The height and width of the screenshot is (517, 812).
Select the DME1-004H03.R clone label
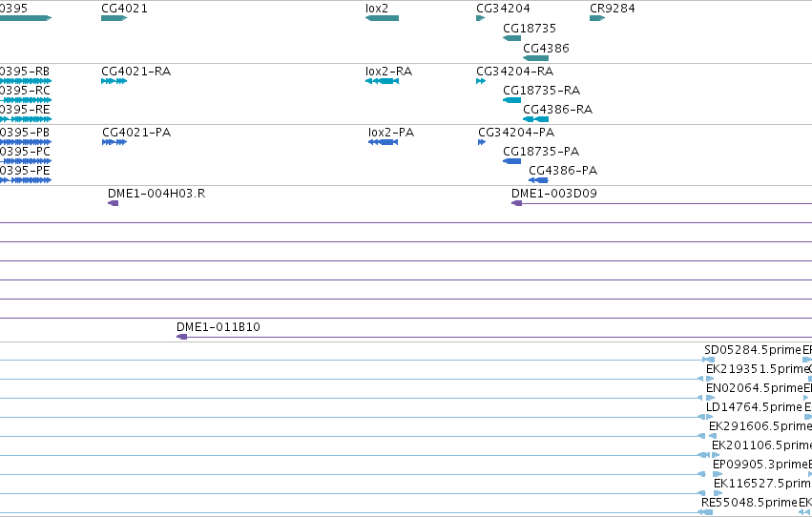click(x=156, y=193)
